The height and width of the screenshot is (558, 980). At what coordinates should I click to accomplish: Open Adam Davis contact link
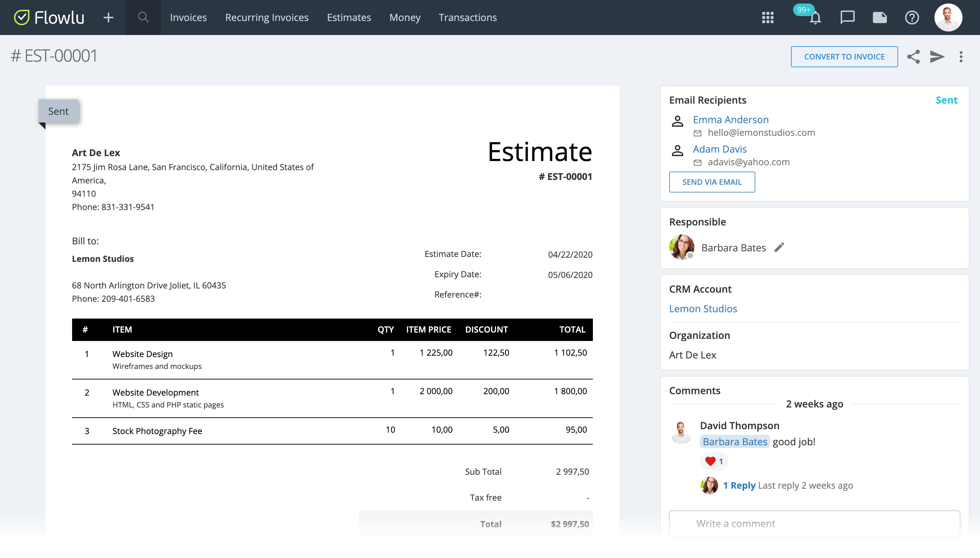[x=720, y=149]
